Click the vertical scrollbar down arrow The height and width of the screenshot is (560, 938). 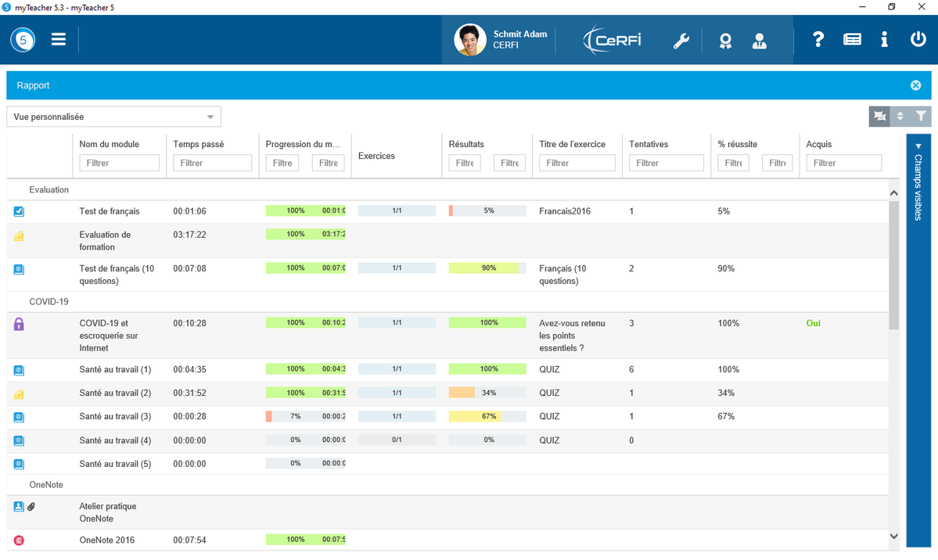[893, 536]
